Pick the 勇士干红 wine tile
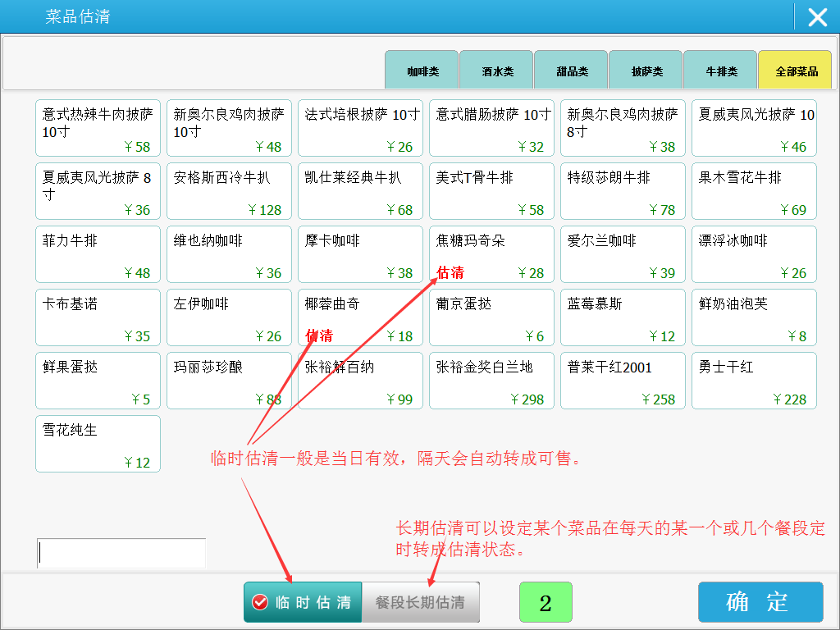This screenshot has height=630, width=840. (754, 380)
